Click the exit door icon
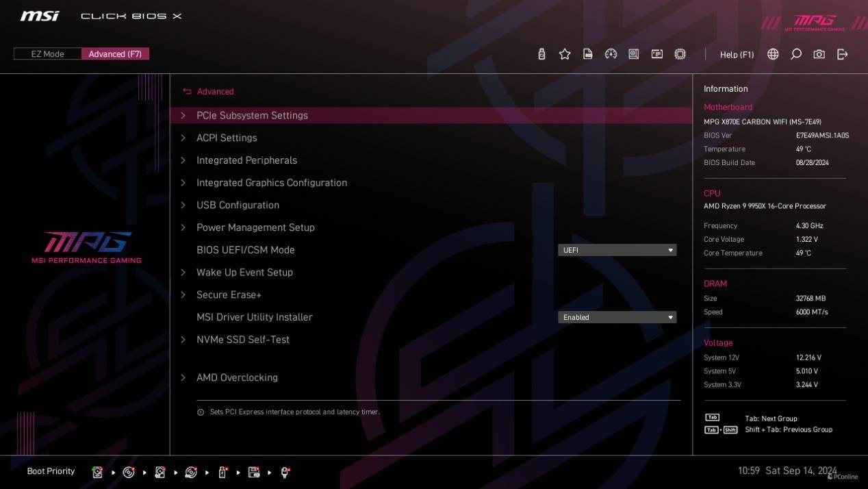 [x=843, y=54]
